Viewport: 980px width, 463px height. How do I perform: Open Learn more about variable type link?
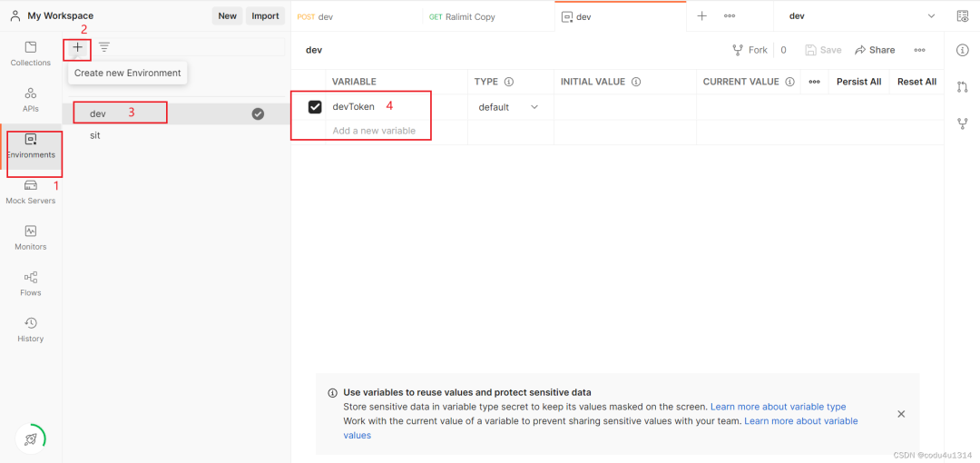[x=779, y=407]
